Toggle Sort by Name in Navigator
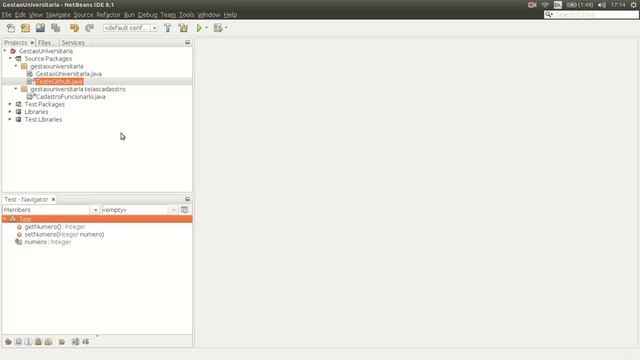The image size is (640, 360). (x=76, y=342)
